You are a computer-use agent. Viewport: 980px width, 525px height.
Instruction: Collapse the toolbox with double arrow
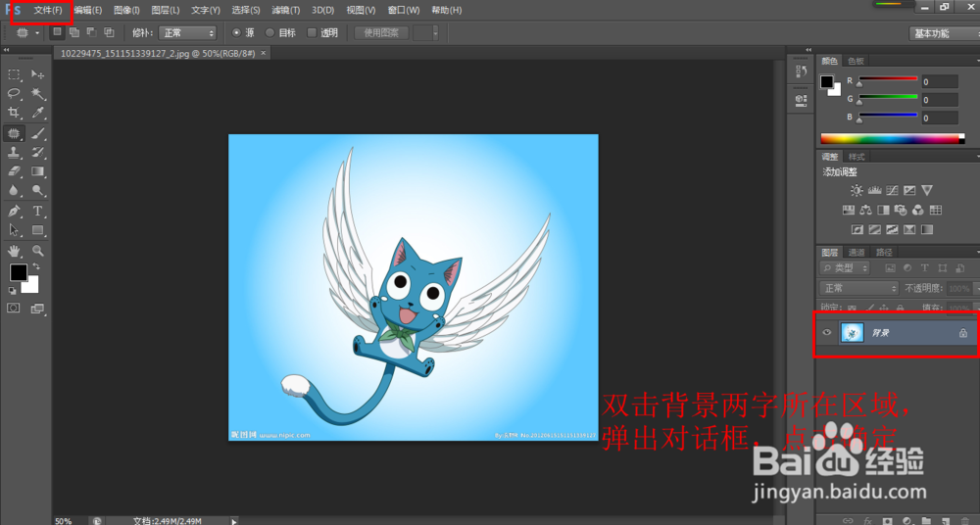coord(6,49)
